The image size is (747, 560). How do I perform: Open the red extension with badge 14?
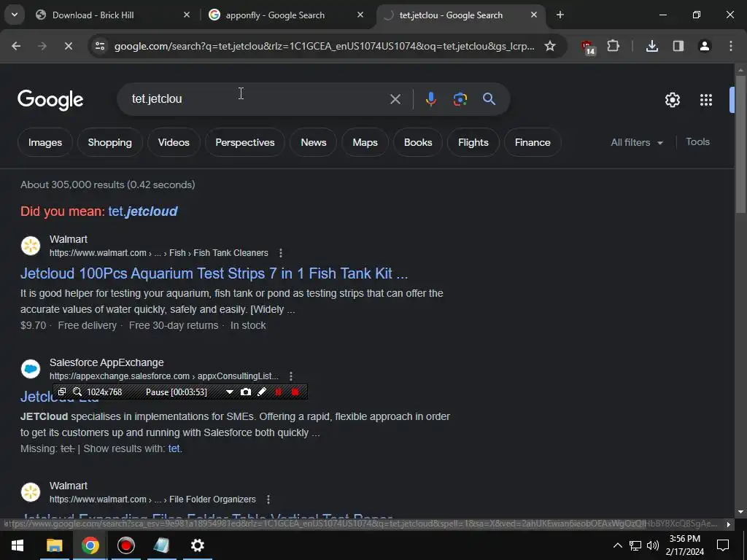click(x=588, y=47)
